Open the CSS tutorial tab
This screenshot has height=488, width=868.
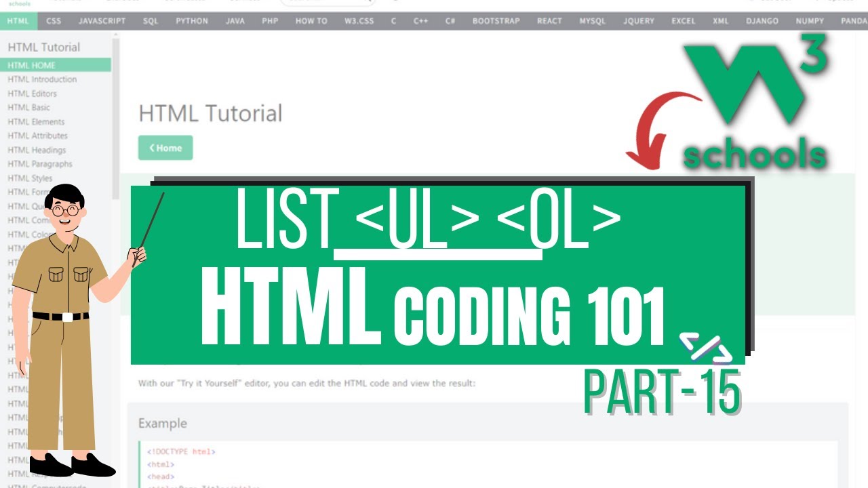tap(54, 21)
